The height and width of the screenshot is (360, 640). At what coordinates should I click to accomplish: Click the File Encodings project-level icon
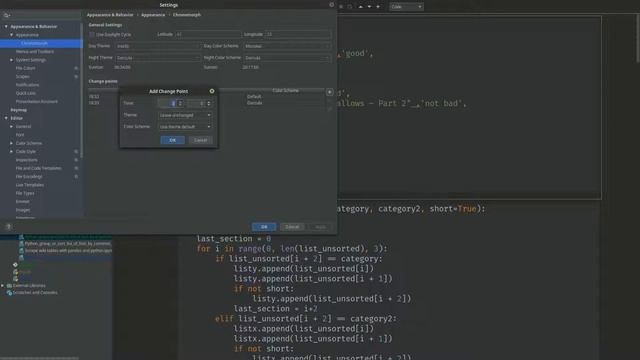point(76,176)
